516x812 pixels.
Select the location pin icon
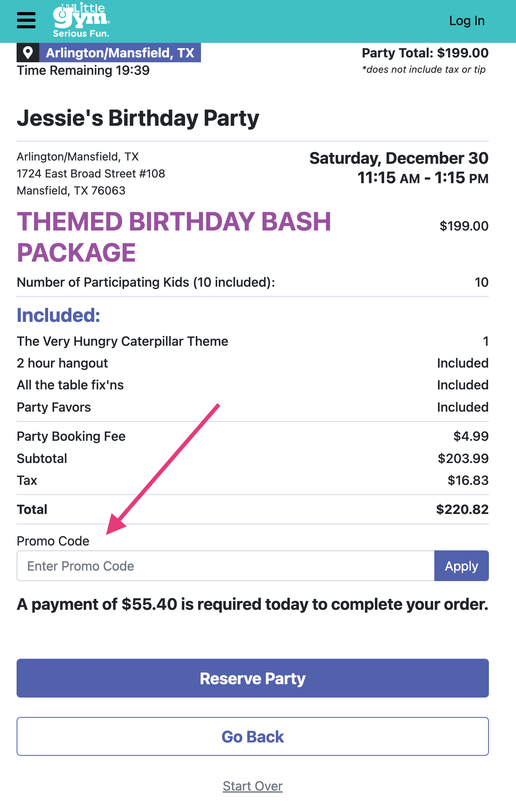point(27,53)
